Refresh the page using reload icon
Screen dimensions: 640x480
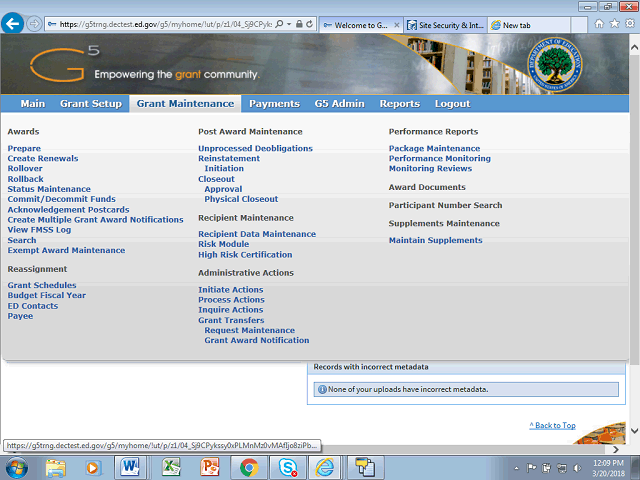(310, 24)
